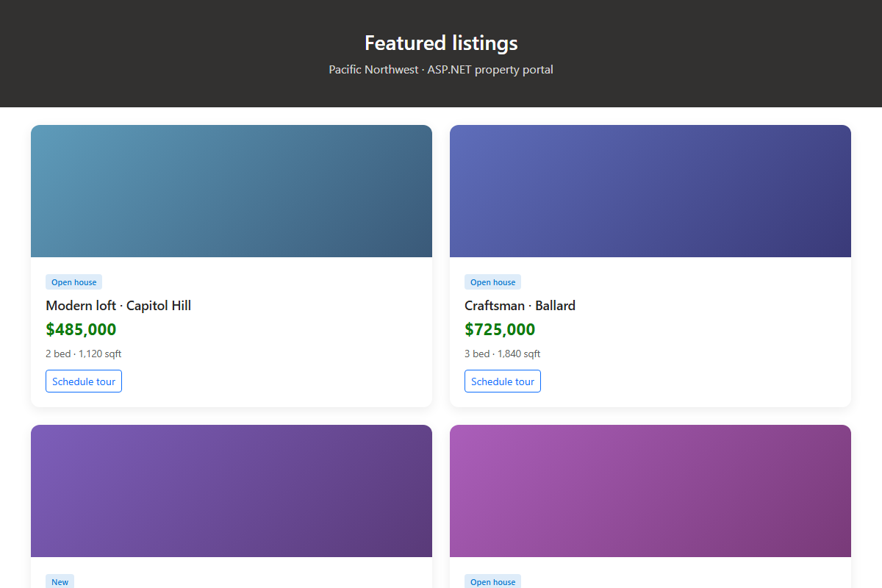Screen dimensions: 882x588
Task: Click the Open house badge on the bottom-right card
Action: pyautogui.click(x=492, y=581)
